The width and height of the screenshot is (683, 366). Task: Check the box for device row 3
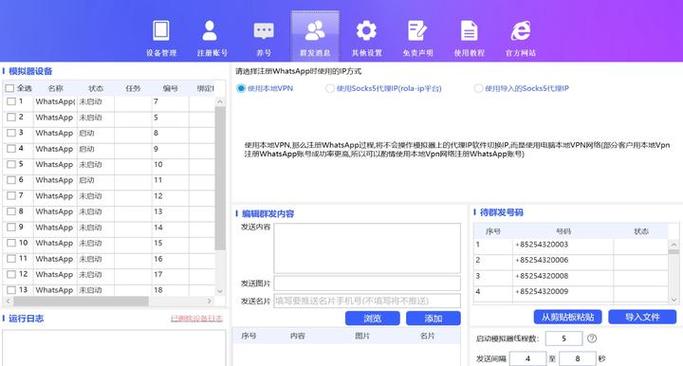11,133
